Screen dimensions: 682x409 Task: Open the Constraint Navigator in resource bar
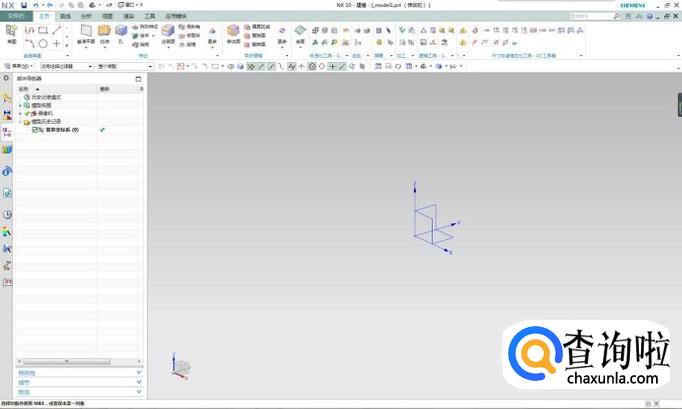point(7,115)
